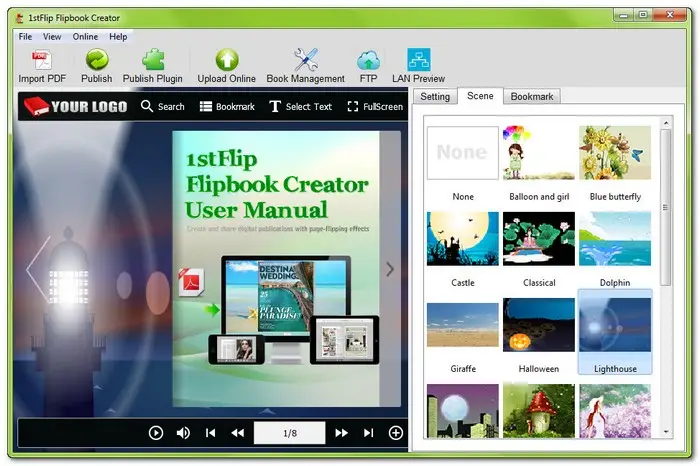Screen dimensions: 700x466
Task: Launch LAN Preview network icon
Action: (x=419, y=60)
